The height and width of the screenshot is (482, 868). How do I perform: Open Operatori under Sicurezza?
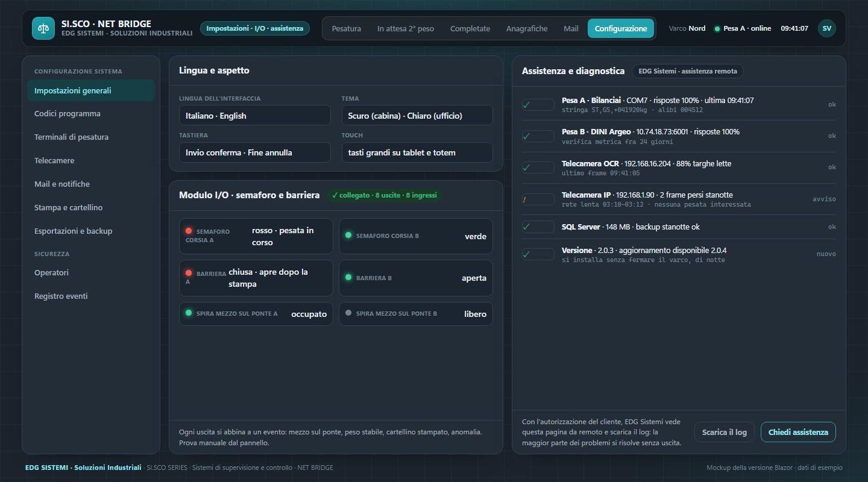(91, 273)
